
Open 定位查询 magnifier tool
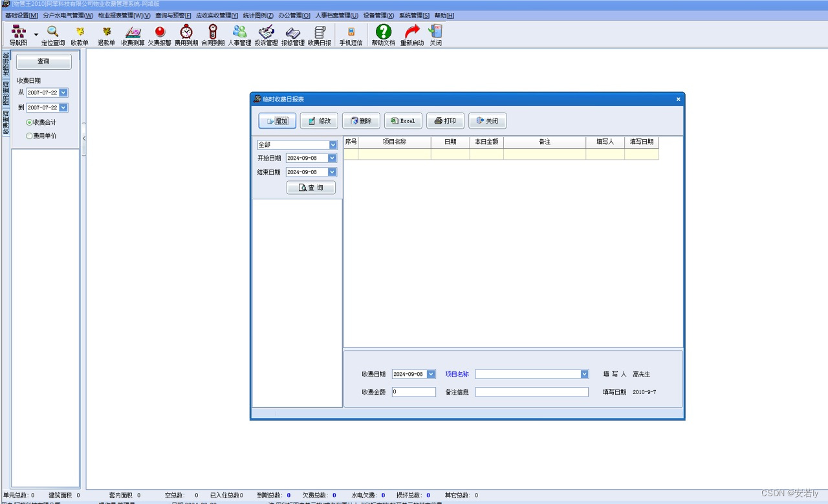tap(53, 35)
